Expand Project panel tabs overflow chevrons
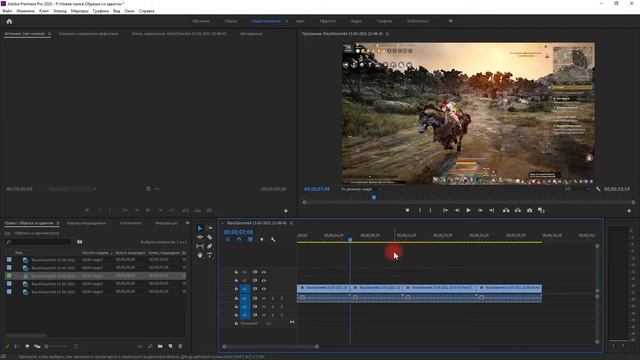Image resolution: width=640 pixels, height=360 pixels. click(x=187, y=223)
